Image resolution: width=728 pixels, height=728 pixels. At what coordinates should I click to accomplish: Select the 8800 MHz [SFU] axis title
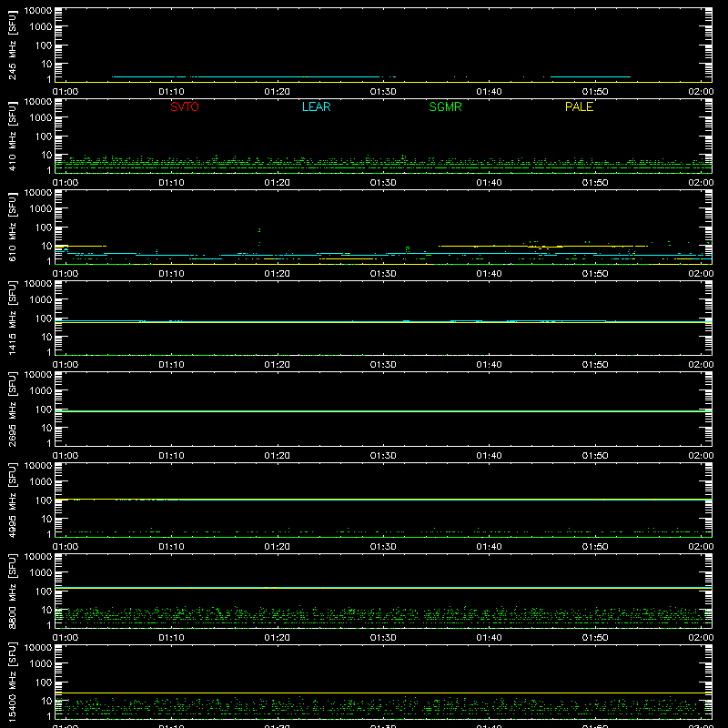[x=12, y=591]
